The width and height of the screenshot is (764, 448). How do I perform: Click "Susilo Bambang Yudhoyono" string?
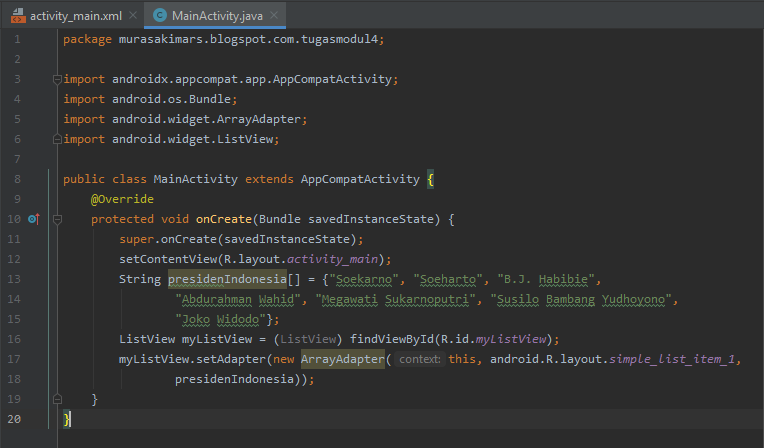[581, 299]
